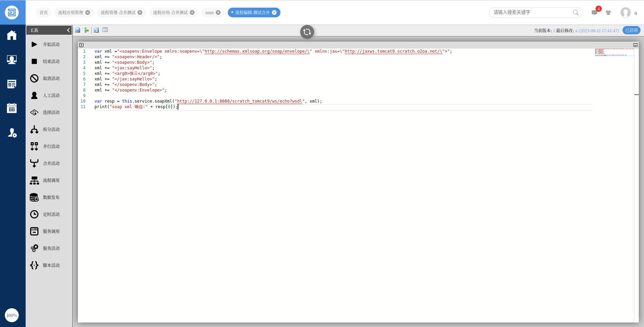Click the code minimap thumbnail
644x327 pixels.
614,52
